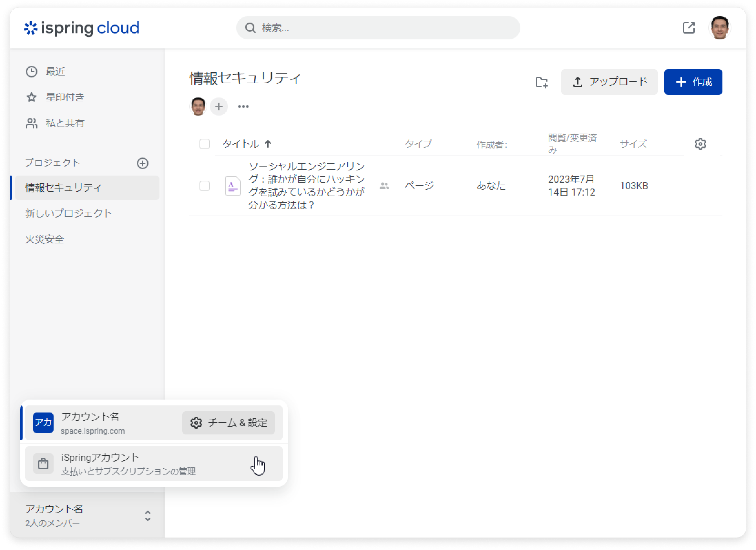This screenshot has width=756, height=550.
Task: Open the external link icon in the header
Action: (x=688, y=28)
